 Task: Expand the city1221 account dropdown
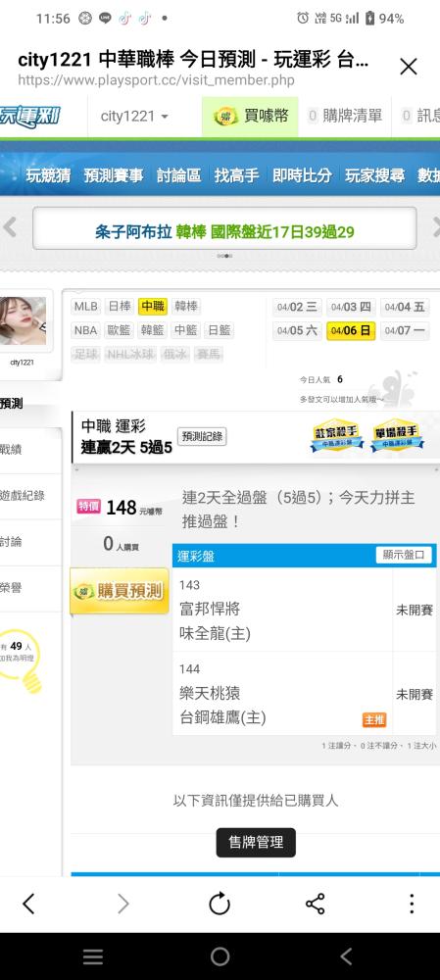click(x=134, y=117)
